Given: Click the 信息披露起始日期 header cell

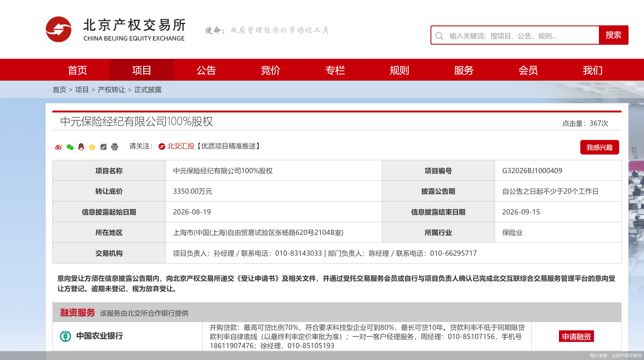Looking at the screenshot, I should pos(109,212).
